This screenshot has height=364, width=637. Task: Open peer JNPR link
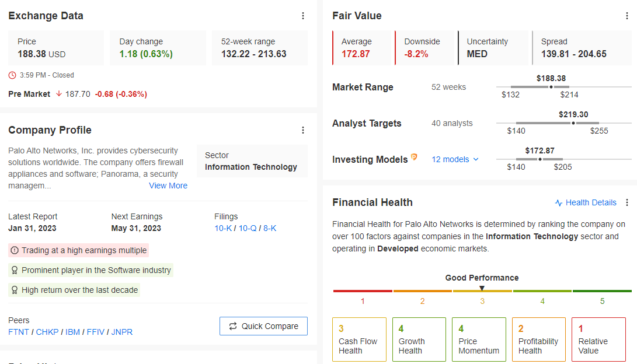point(122,332)
